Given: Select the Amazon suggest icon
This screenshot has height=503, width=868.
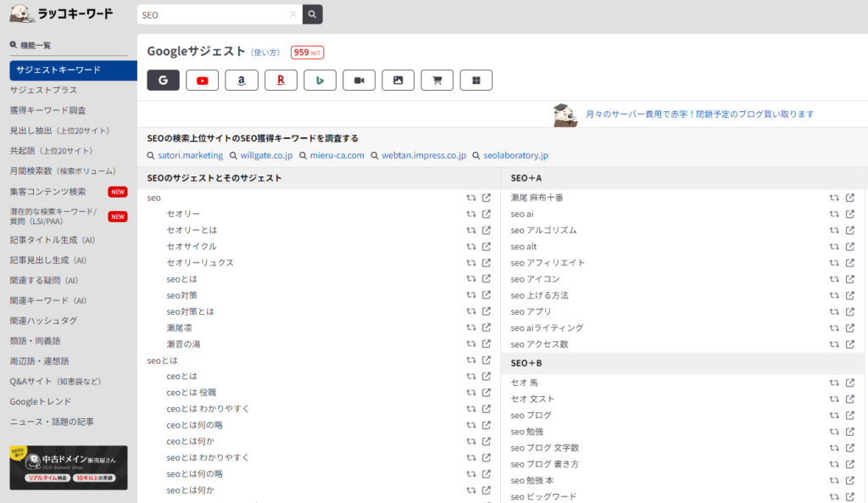Looking at the screenshot, I should click(242, 80).
